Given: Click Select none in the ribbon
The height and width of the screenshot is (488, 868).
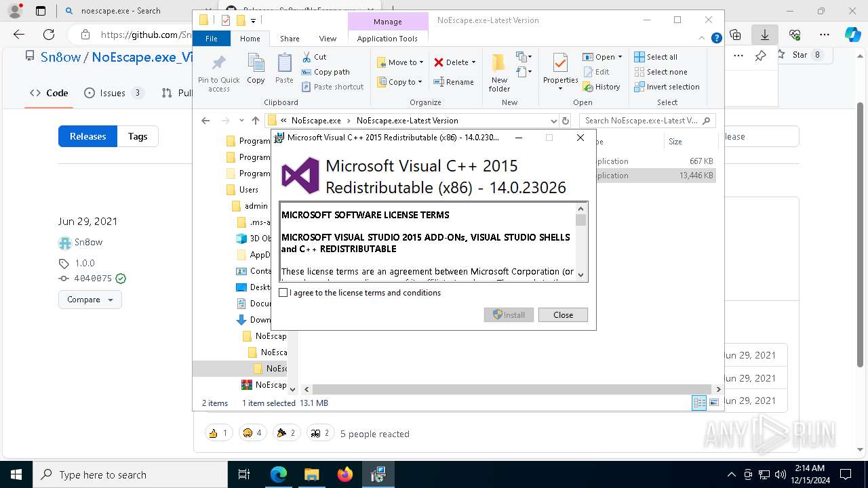Looking at the screenshot, I should pyautogui.click(x=660, y=72).
